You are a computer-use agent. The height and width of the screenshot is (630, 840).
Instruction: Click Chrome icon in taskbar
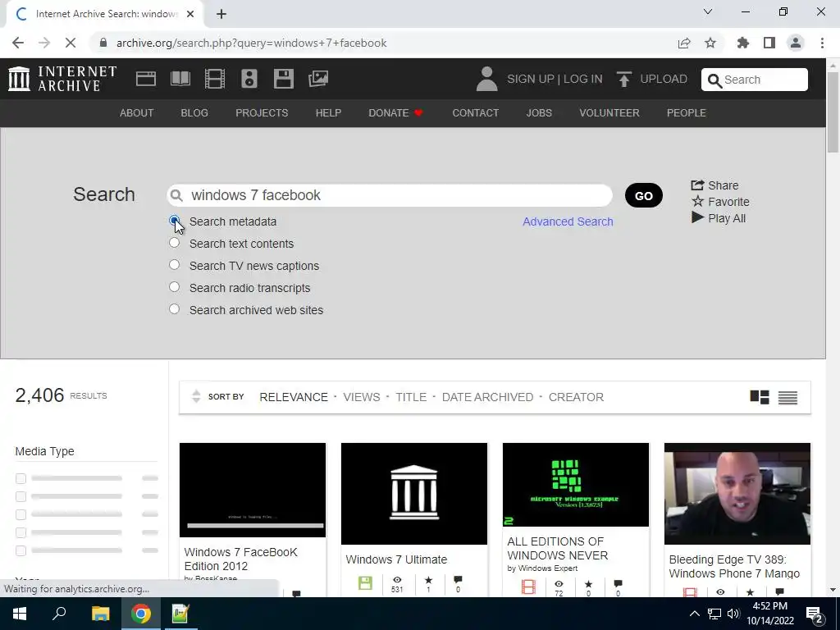tap(141, 614)
